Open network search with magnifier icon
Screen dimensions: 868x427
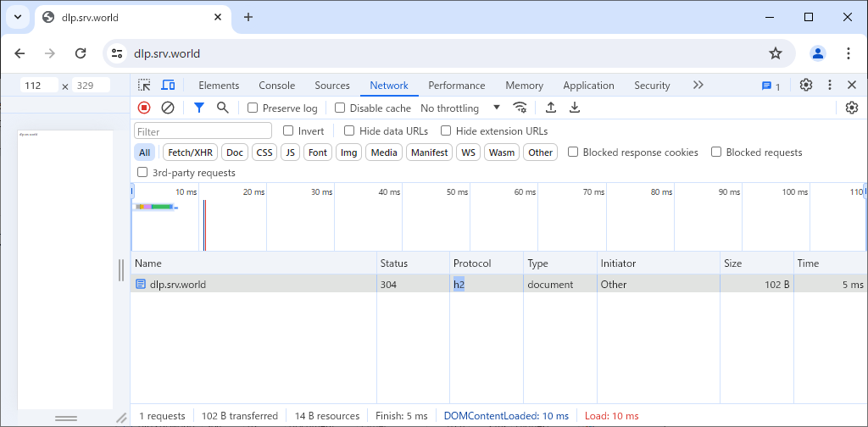pyautogui.click(x=223, y=108)
